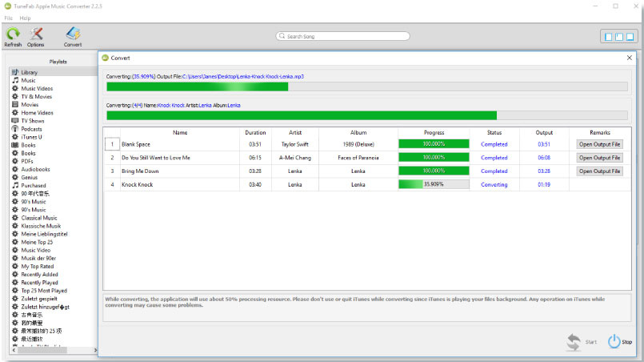The image size is (644, 362).
Task: Click the Faces of Paranoia album cell
Action: tap(358, 158)
